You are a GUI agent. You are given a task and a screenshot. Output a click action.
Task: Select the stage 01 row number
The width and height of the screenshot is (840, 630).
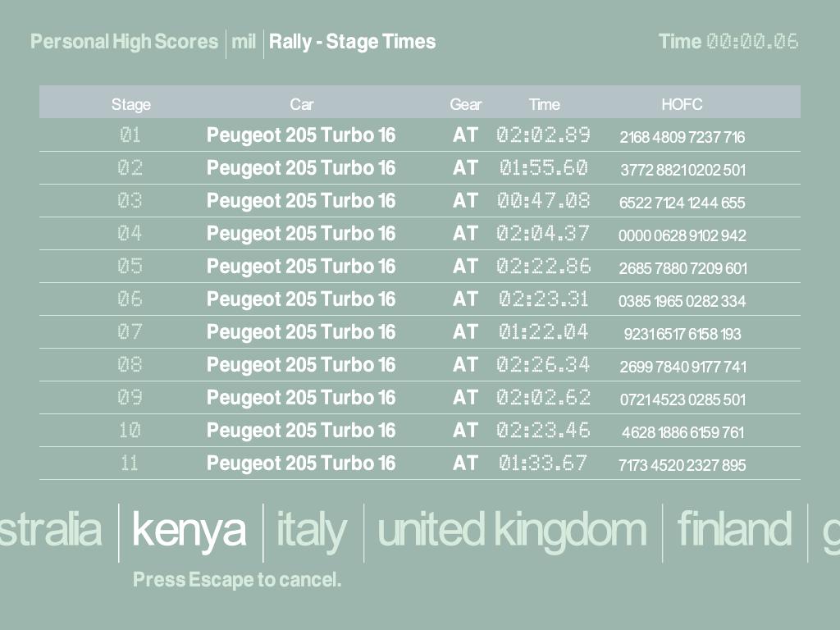130,135
